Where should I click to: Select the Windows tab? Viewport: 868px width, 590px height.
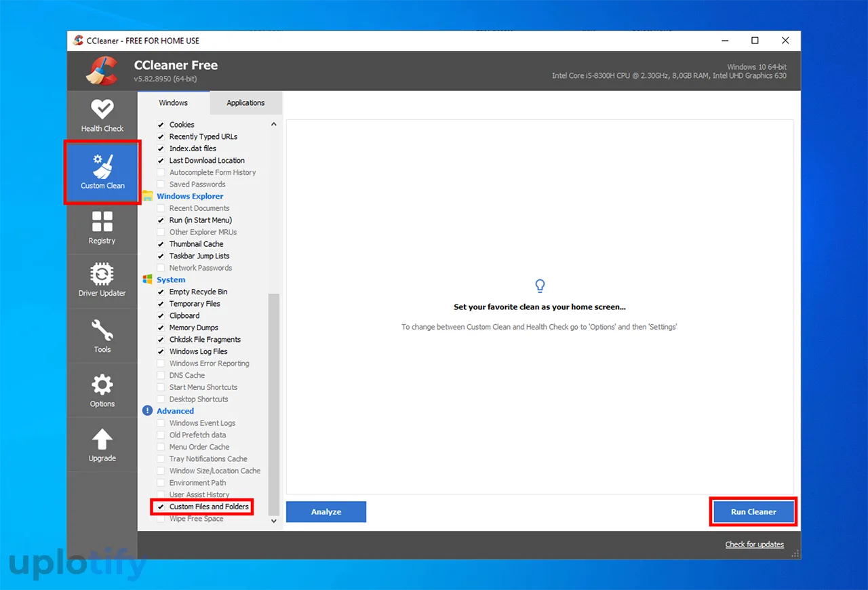[174, 103]
